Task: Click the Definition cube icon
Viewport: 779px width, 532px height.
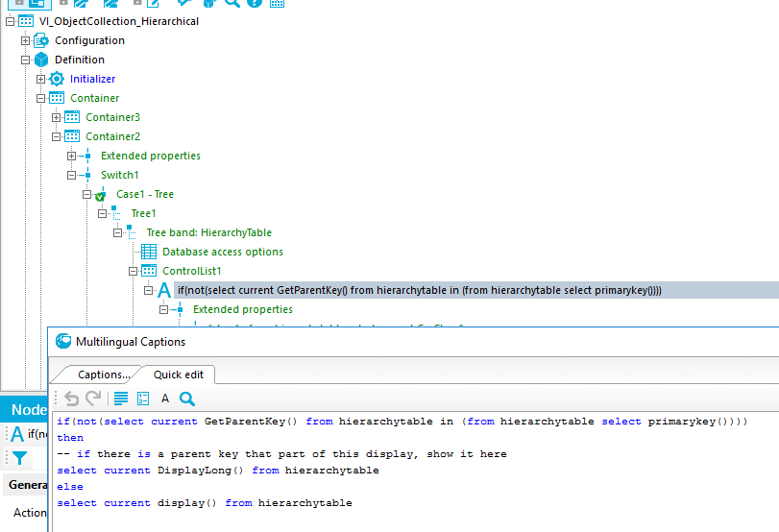Action: click(41, 60)
